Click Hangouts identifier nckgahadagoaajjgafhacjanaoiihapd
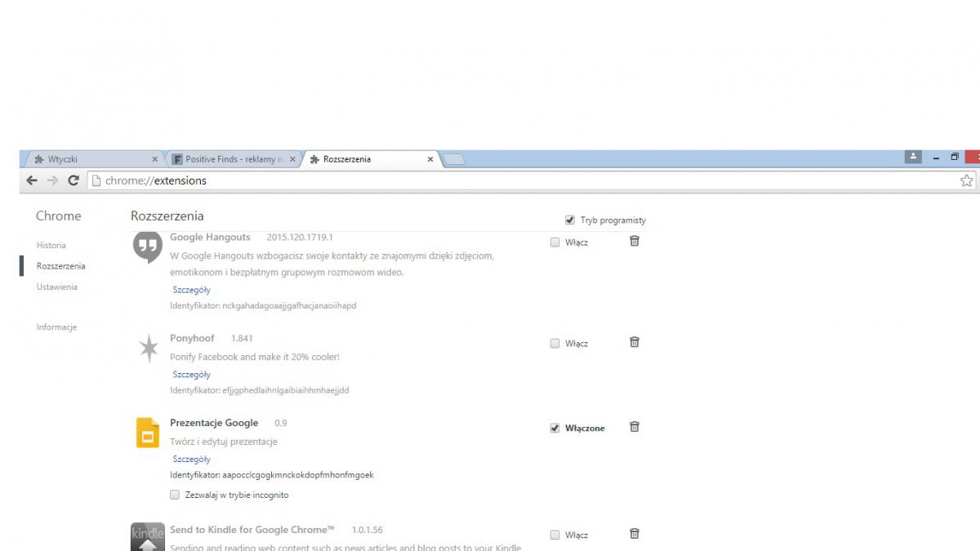Viewport: 980px width, 551px height. click(x=289, y=305)
